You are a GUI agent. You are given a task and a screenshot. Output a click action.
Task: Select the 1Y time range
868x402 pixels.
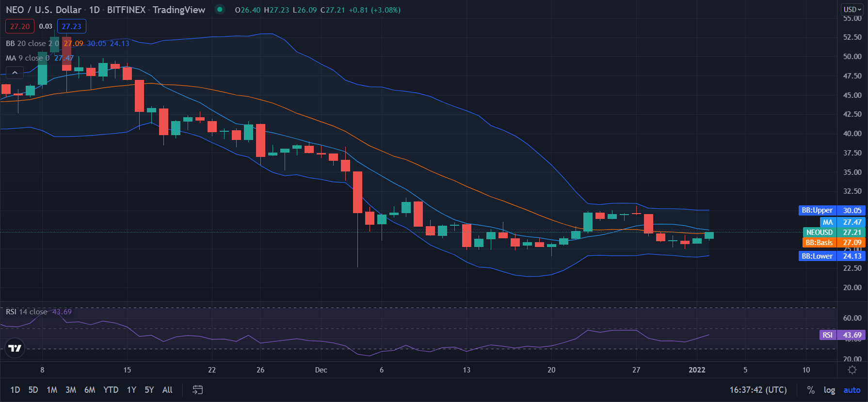(x=131, y=390)
